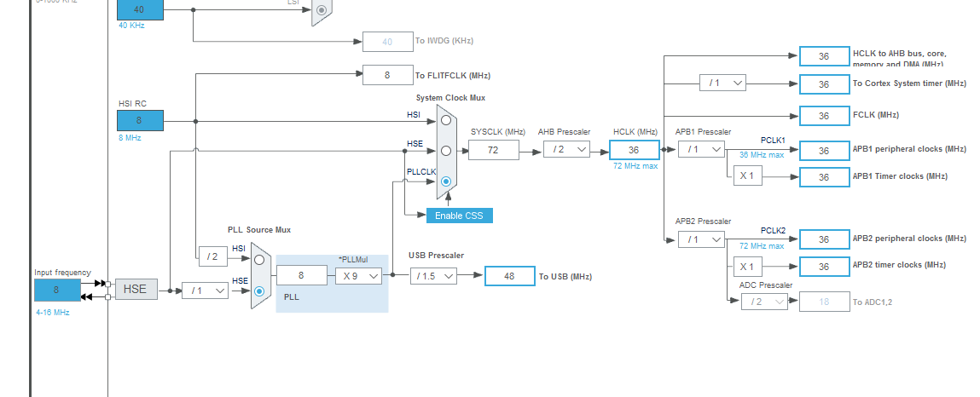Open the AHB Prescaler dropdown
Viewport: 980px width, 397px height.
[567, 149]
